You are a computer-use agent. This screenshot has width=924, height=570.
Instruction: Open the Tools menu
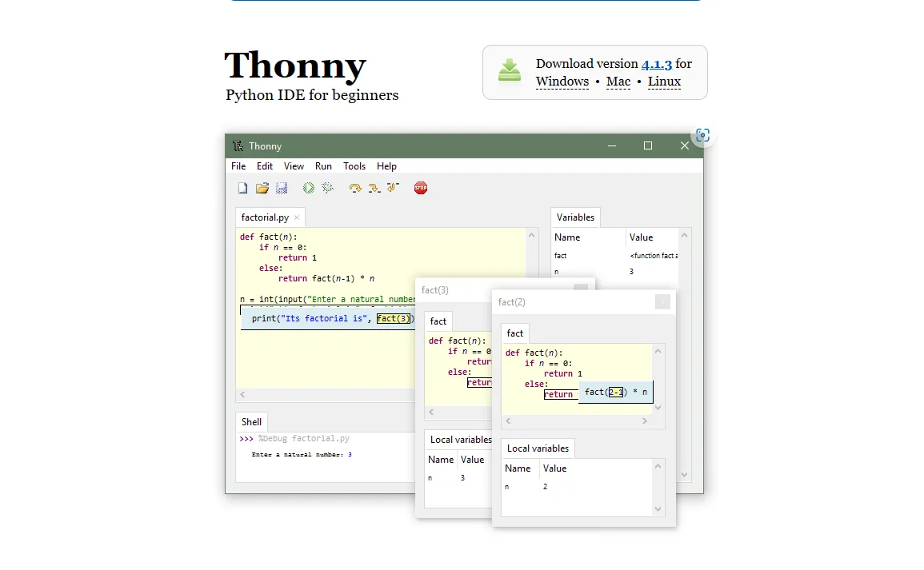354,165
